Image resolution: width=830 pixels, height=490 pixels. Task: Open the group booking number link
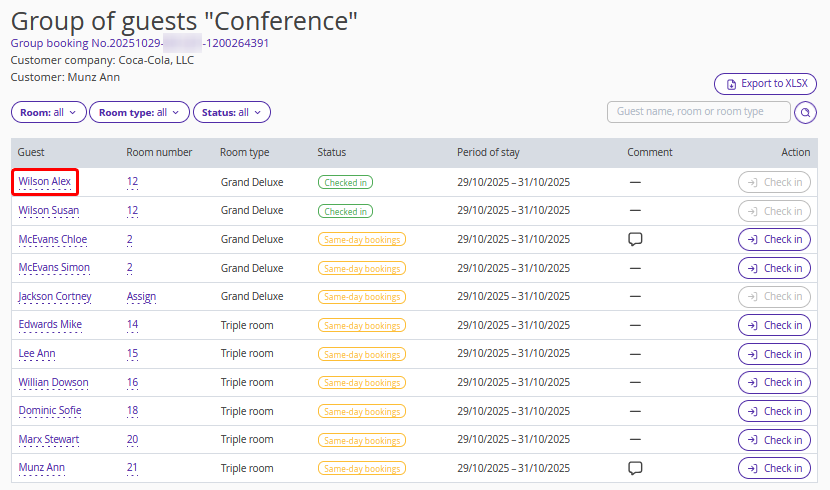pyautogui.click(x=139, y=43)
